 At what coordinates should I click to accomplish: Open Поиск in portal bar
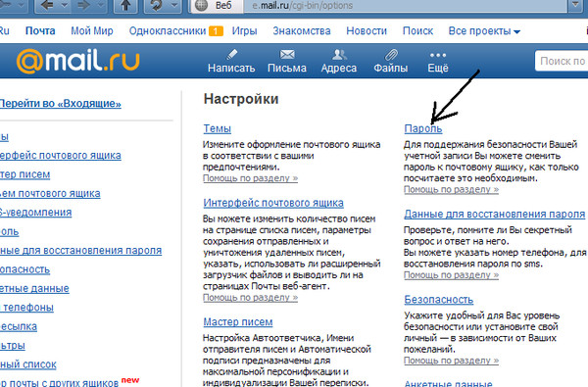click(417, 31)
